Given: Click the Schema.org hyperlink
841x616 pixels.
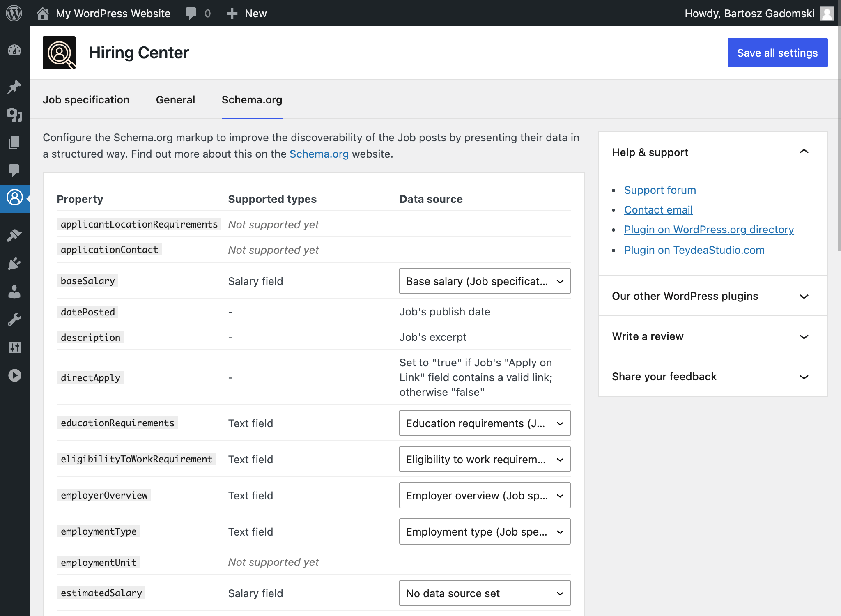Looking at the screenshot, I should [318, 154].
